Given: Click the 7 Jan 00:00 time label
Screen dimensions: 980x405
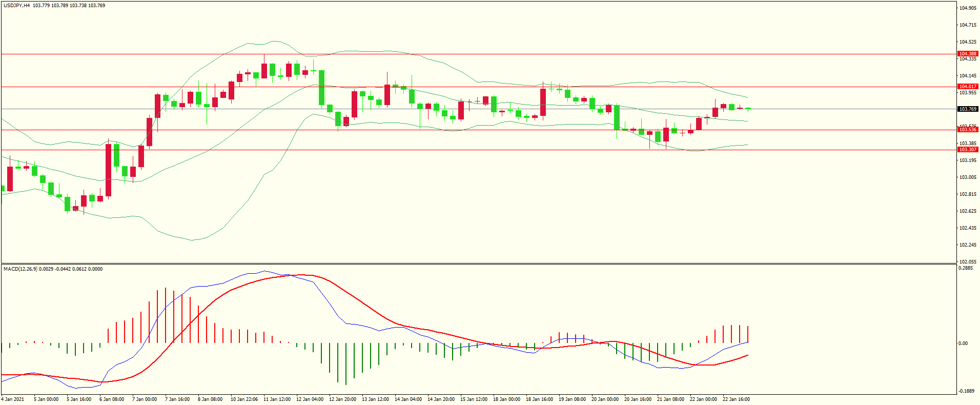Looking at the screenshot, I should 145,399.
